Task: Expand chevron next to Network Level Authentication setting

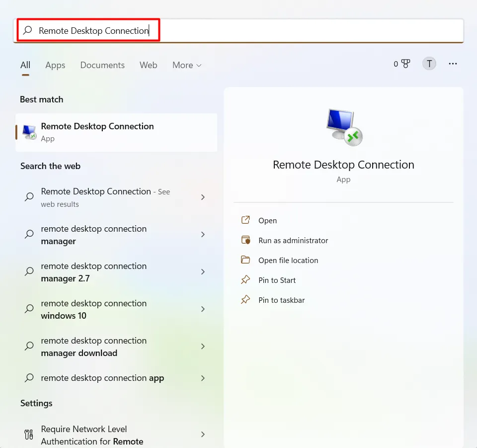Action: [x=203, y=434]
